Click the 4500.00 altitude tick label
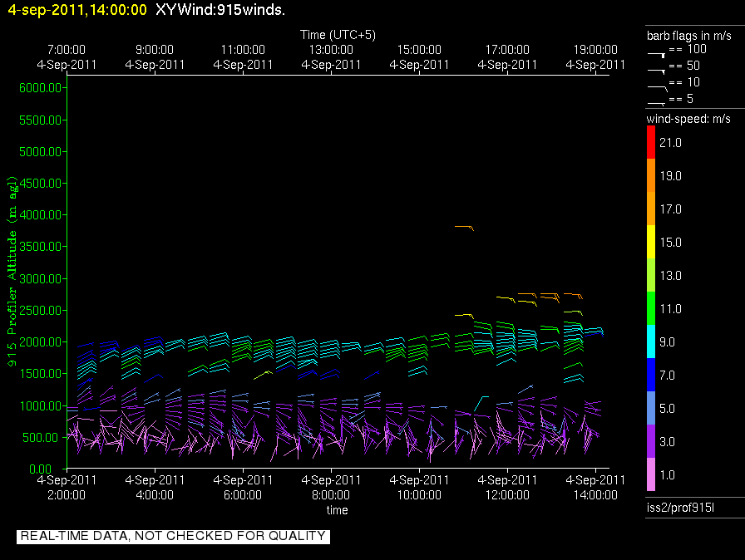The height and width of the screenshot is (560, 745). click(x=40, y=183)
